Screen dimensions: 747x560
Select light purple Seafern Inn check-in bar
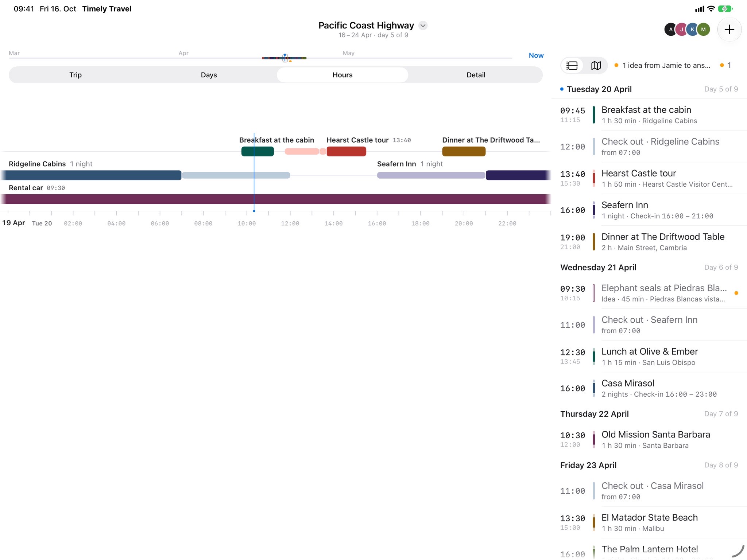(431, 175)
